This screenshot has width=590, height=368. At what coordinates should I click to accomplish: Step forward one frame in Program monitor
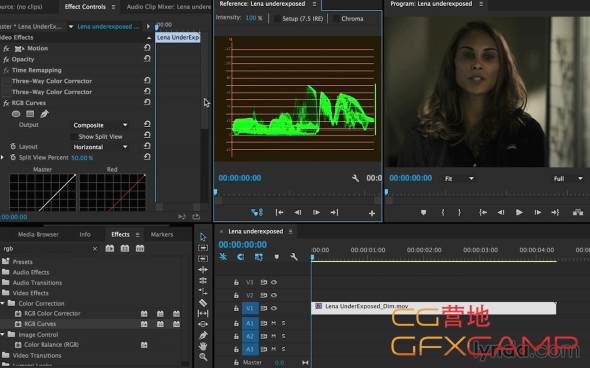click(537, 212)
